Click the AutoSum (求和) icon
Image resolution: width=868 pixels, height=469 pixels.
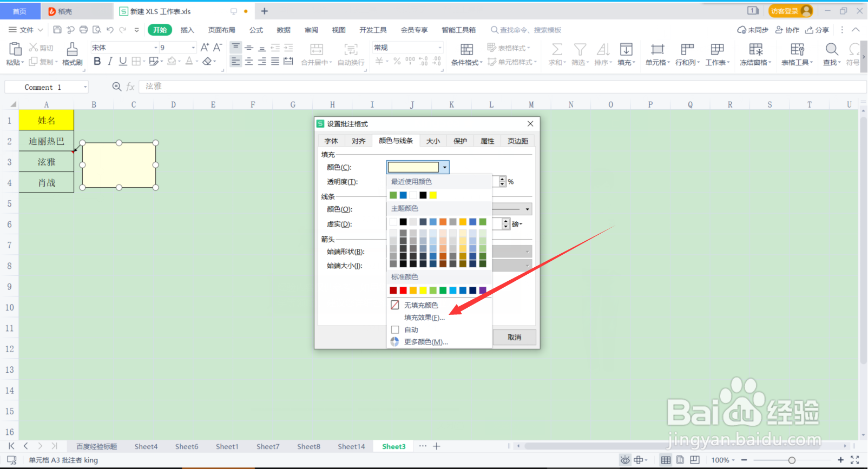click(x=556, y=50)
